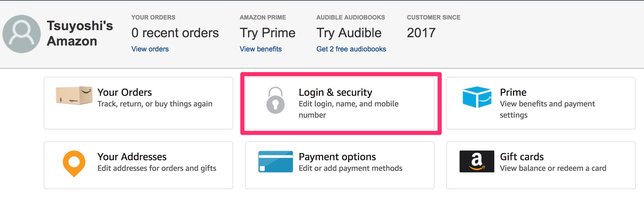Viewport: 644px width, 201px height.
Task: Click the 0 recent orders text
Action: [x=175, y=33]
